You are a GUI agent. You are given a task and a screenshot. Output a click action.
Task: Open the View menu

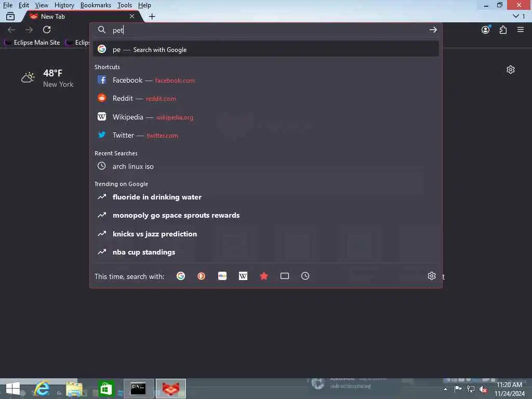pos(42,5)
